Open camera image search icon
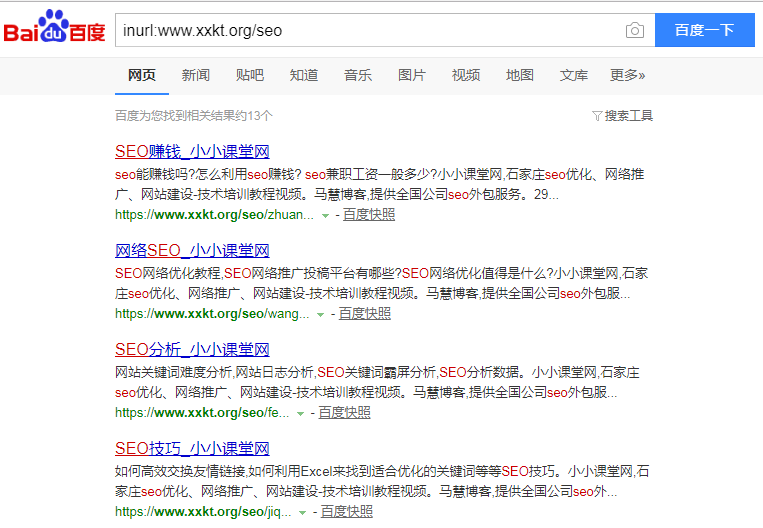 (x=635, y=30)
